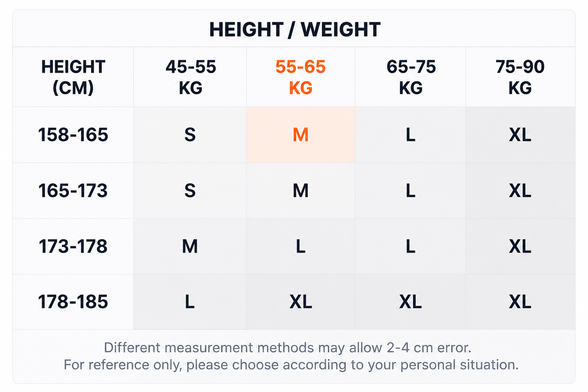Click the 65-75 KG column header
This screenshot has width=588, height=392.
click(411, 77)
